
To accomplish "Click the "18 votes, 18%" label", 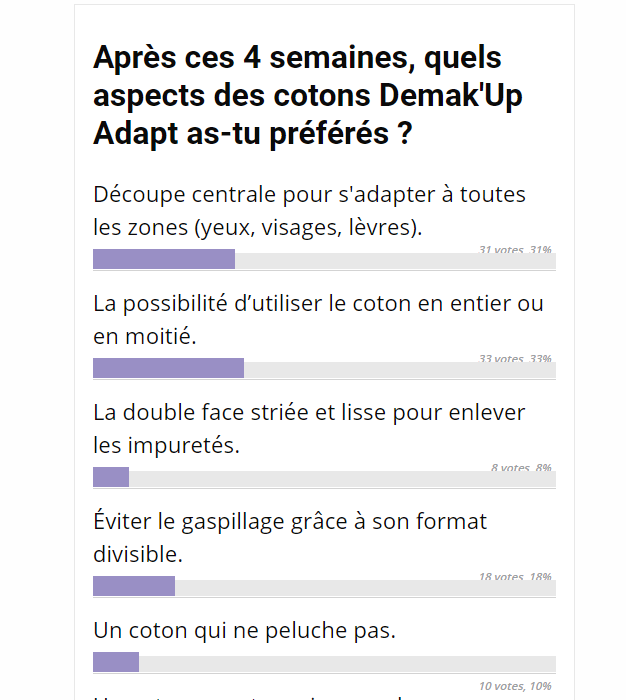I will [x=515, y=577].
